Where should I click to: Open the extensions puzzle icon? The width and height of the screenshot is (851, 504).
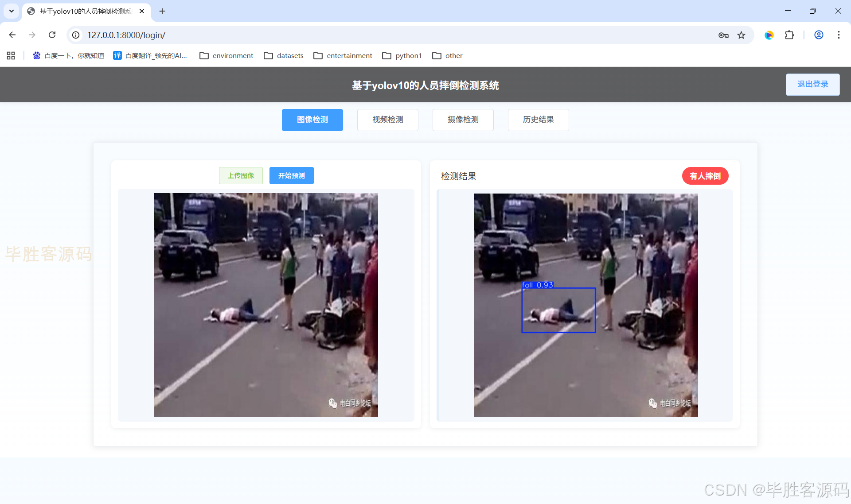[x=789, y=35]
